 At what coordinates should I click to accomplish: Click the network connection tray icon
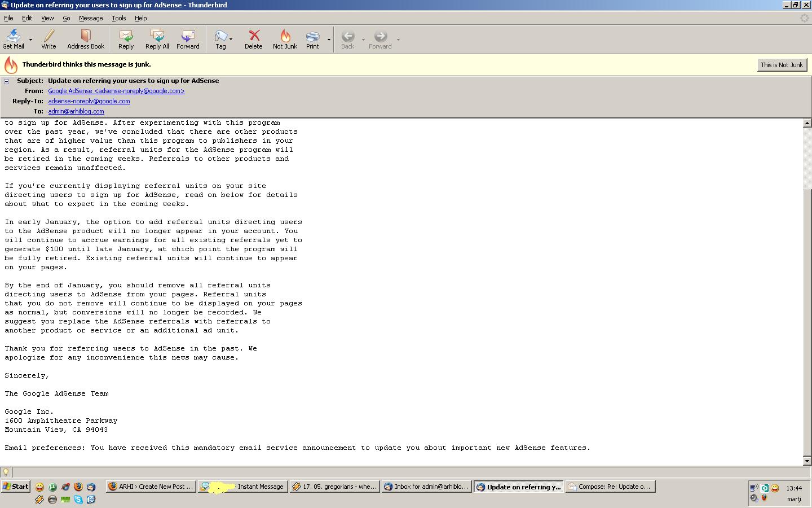(x=754, y=488)
